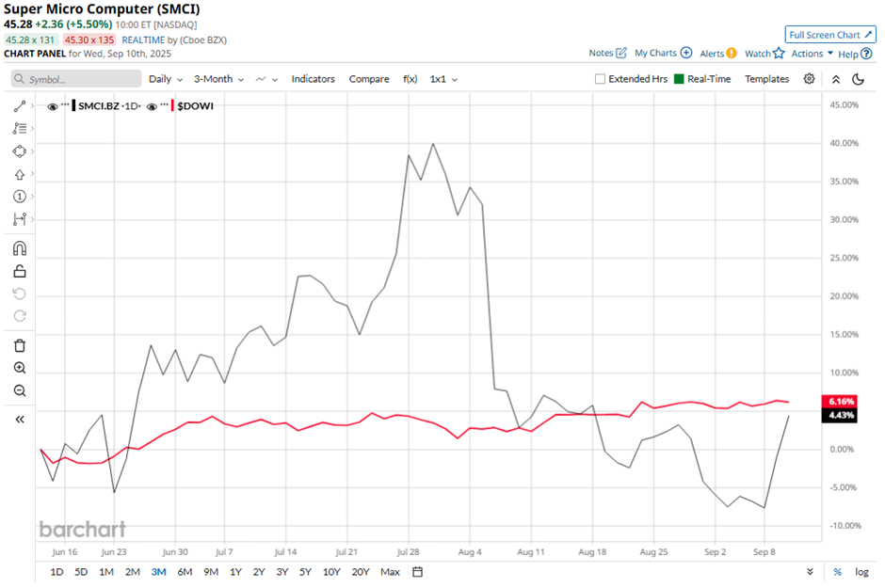Click the red 6.16% axis label

click(840, 402)
